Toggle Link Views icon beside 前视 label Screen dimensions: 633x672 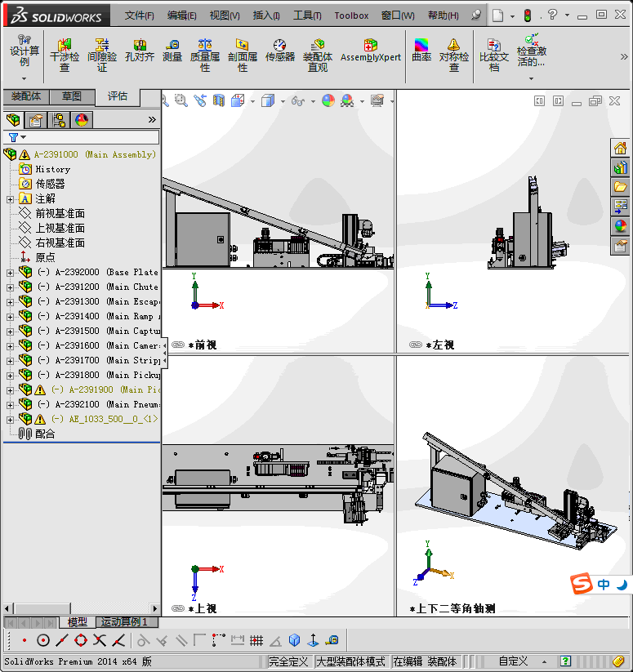coord(178,345)
